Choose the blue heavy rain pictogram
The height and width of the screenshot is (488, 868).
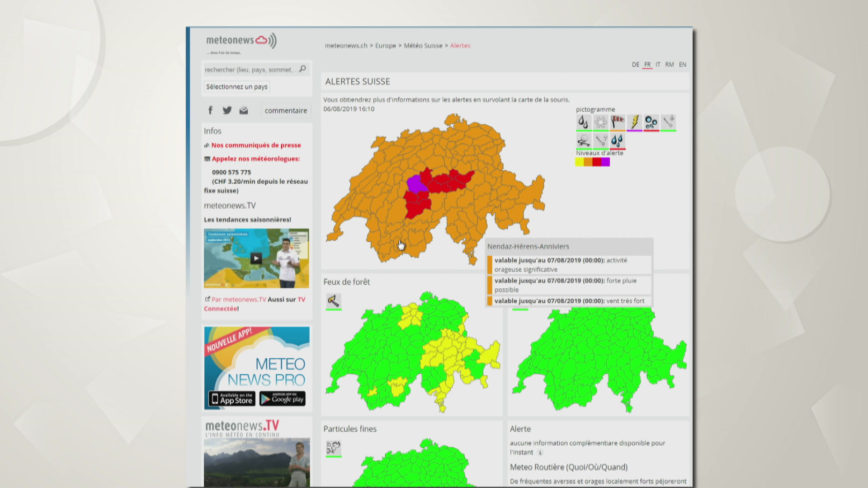[618, 140]
